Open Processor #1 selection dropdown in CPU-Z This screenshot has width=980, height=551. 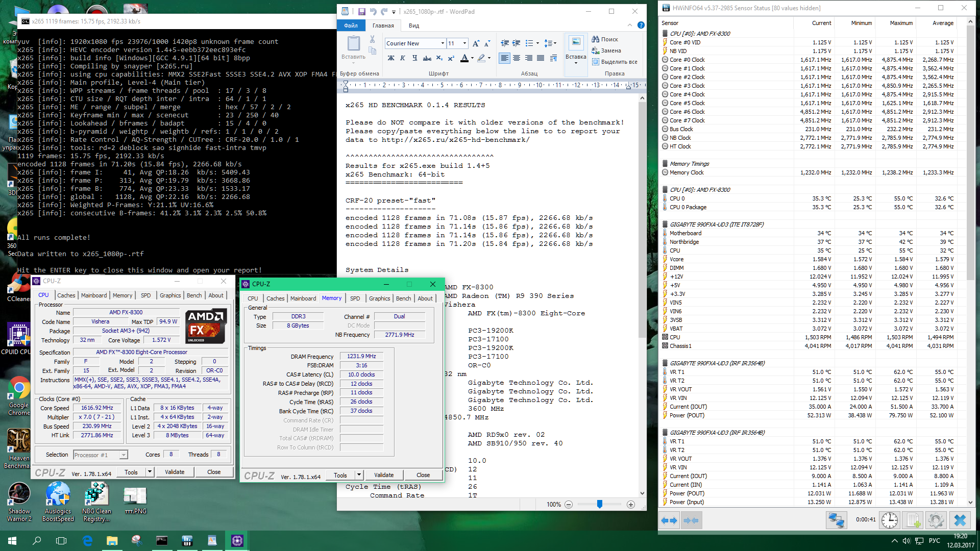123,455
